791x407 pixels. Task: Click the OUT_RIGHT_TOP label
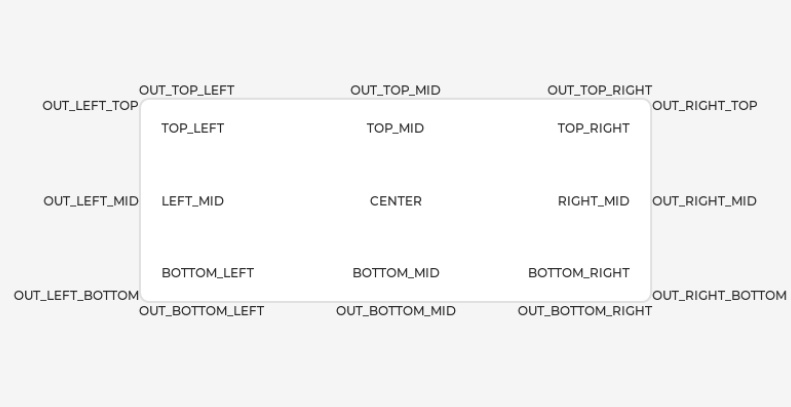click(705, 106)
